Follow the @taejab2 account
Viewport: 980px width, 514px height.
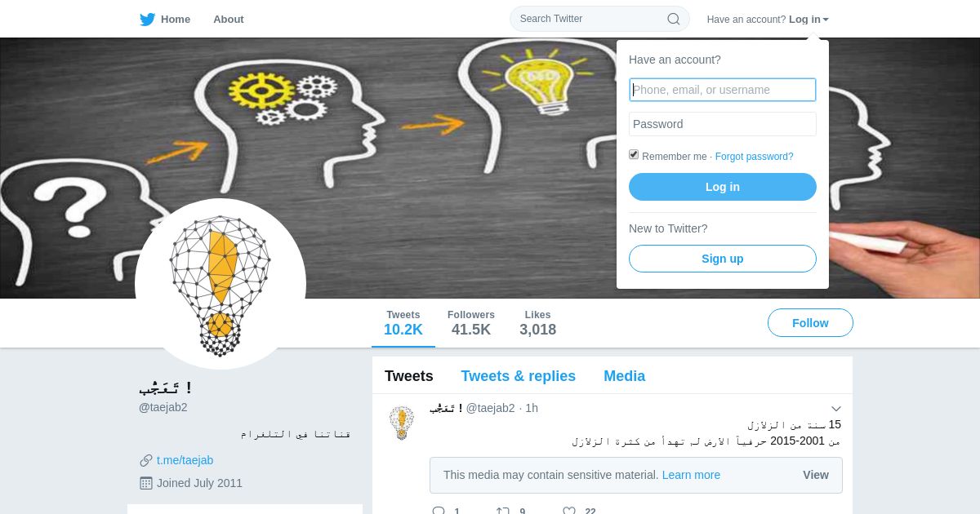[x=810, y=323]
